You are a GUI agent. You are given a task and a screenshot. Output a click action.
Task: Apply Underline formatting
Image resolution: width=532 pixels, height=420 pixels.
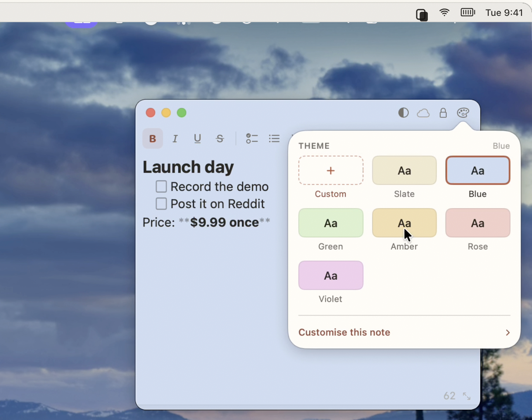[x=198, y=138]
